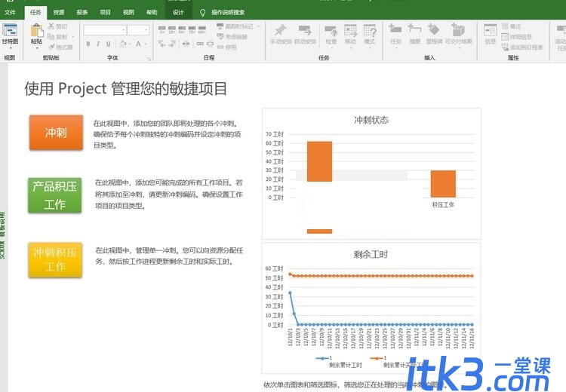Select Auto Schedule (自动安排) icon
This screenshot has width=566, height=392.
click(305, 30)
